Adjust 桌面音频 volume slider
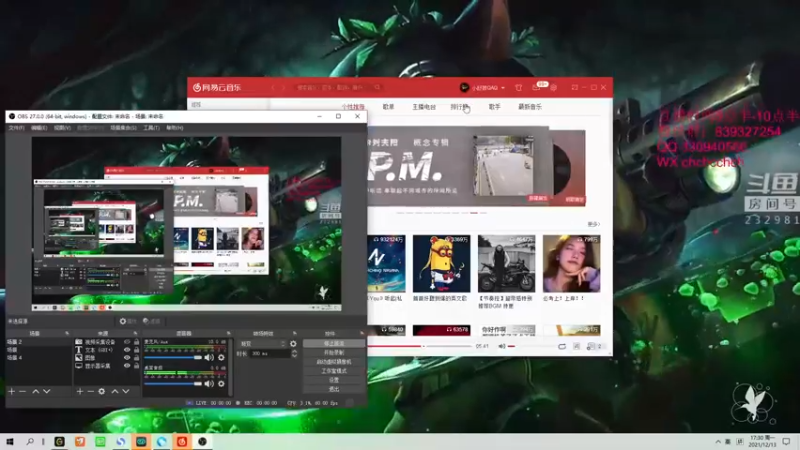The image size is (800, 450). click(x=173, y=383)
